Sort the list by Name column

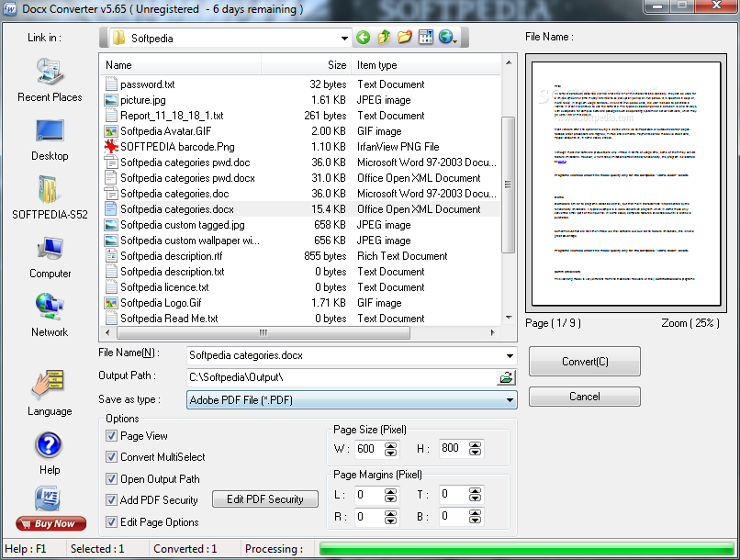(181, 65)
